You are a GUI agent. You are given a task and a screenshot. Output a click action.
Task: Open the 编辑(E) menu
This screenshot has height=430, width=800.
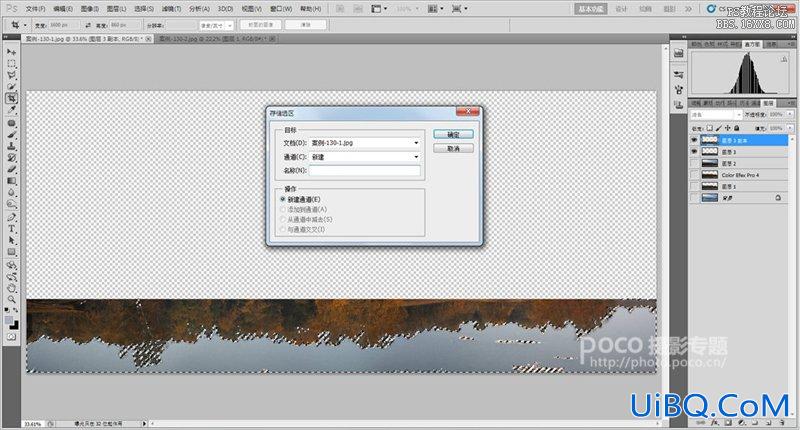click(63, 9)
